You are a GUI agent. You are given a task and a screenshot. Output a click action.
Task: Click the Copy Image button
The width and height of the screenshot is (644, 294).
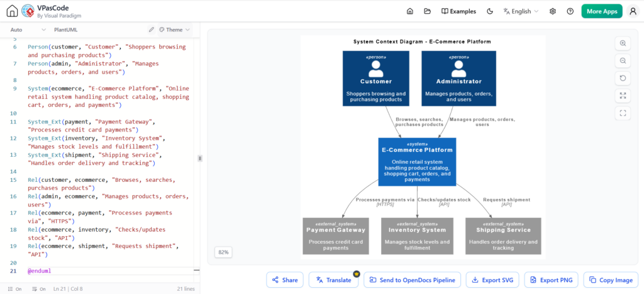coord(611,280)
